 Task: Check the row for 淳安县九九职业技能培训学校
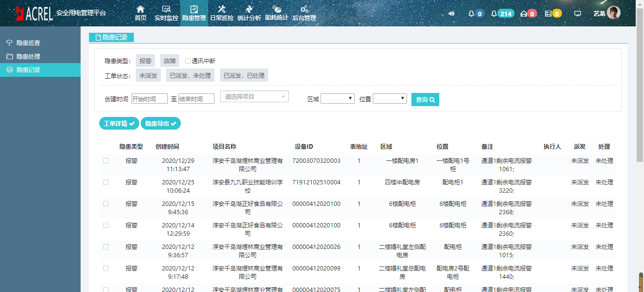(x=106, y=182)
